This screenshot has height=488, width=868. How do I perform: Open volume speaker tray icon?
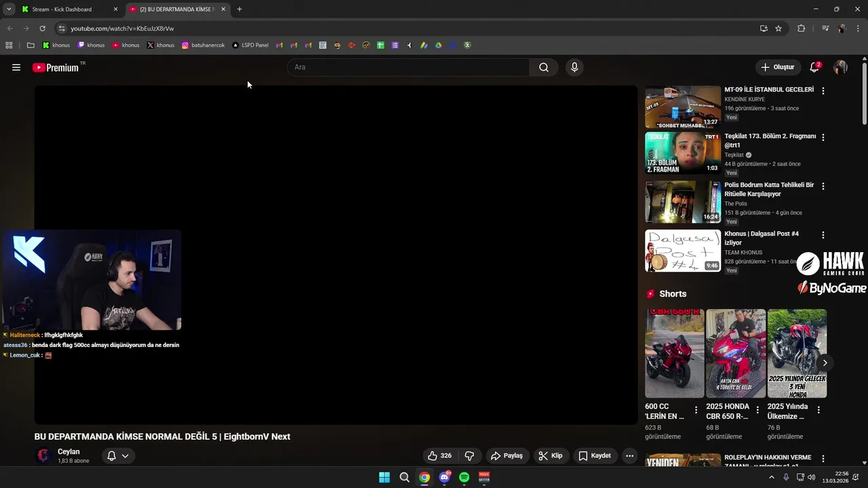[x=811, y=477]
